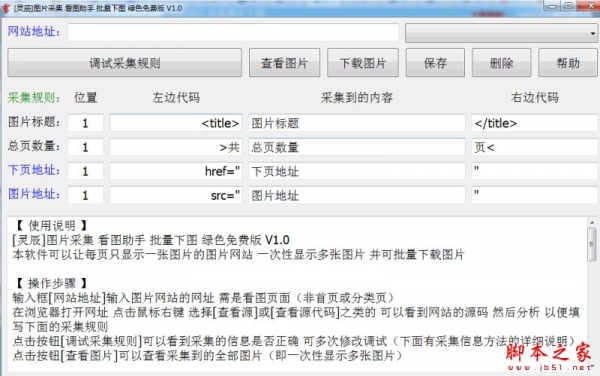Screen dimensions: 600x376
Task: Minimize the window from the title bar
Action: [553, 6]
